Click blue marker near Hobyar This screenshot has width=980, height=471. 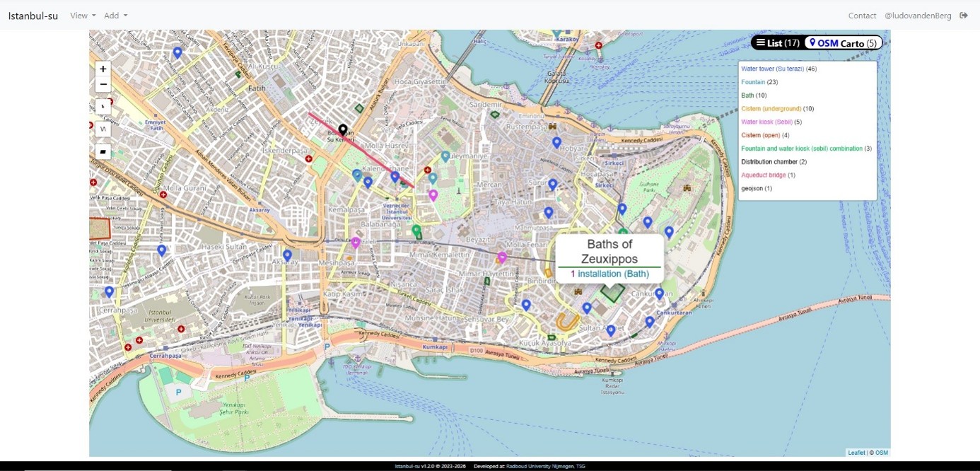[x=556, y=143]
